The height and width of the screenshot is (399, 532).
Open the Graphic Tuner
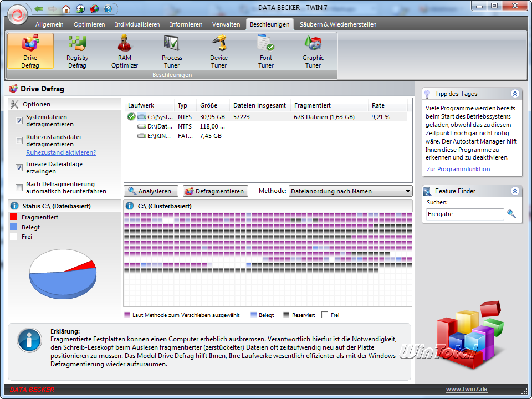coord(313,51)
